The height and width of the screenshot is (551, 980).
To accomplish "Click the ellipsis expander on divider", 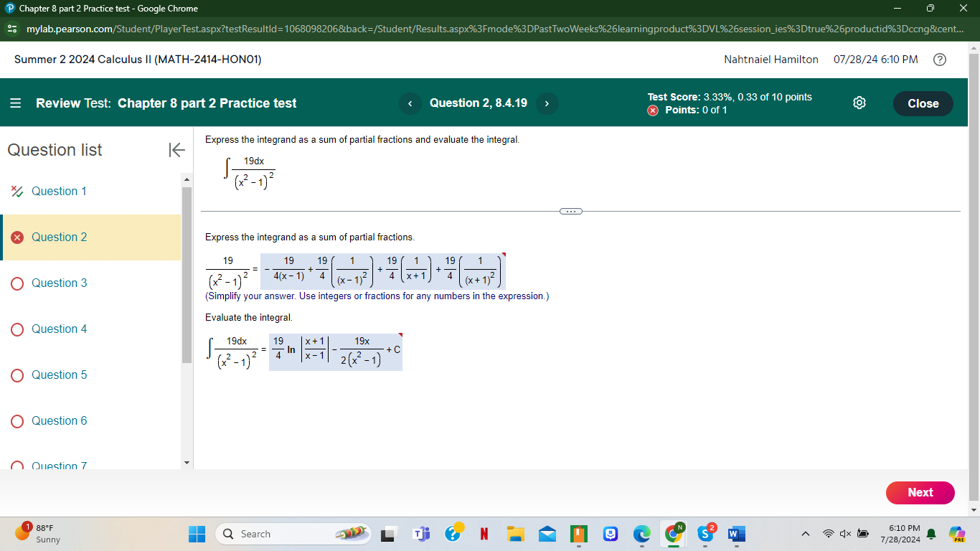I will tap(571, 211).
